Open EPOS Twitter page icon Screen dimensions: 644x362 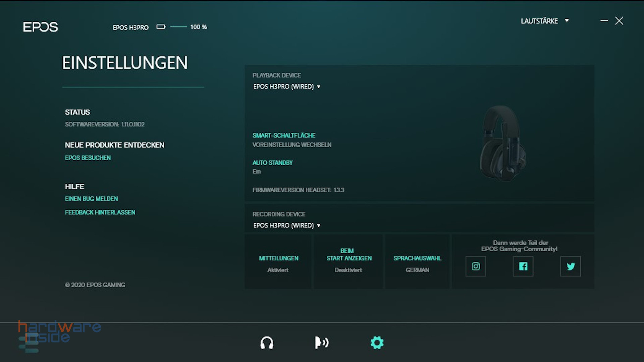pyautogui.click(x=570, y=266)
